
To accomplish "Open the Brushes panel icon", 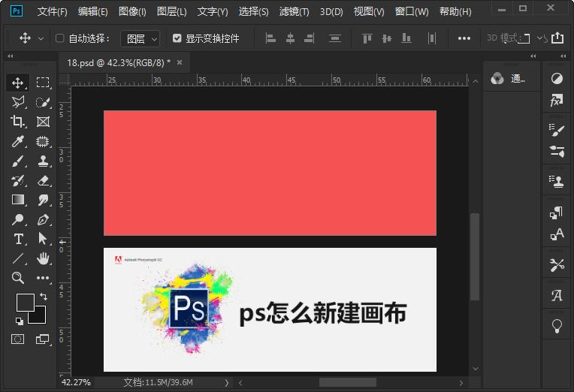I will click(x=557, y=130).
